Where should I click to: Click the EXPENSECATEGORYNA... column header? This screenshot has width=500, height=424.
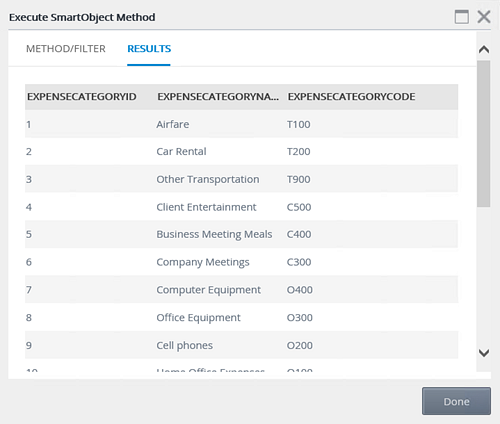click(218, 97)
